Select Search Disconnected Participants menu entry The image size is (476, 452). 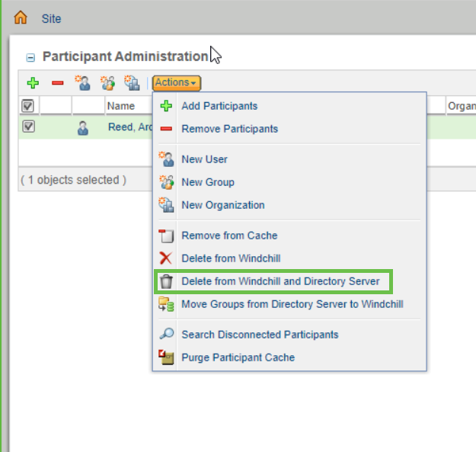pyautogui.click(x=260, y=335)
